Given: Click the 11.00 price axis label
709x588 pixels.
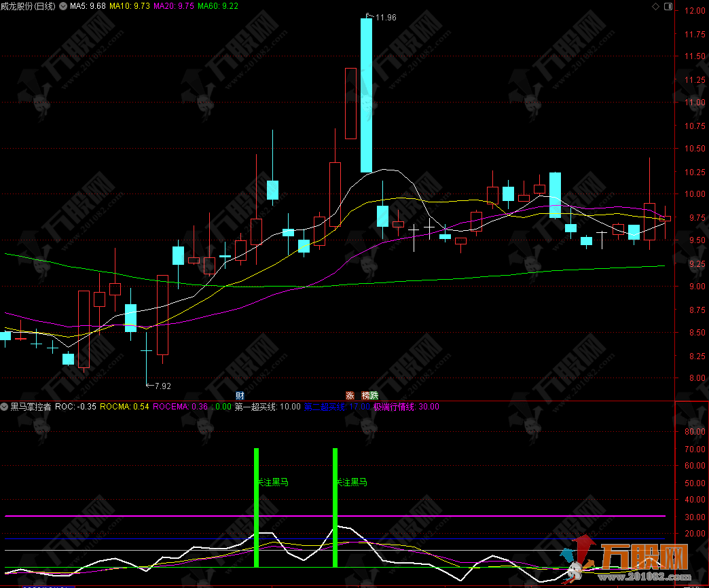Looking at the screenshot, I should click(695, 103).
